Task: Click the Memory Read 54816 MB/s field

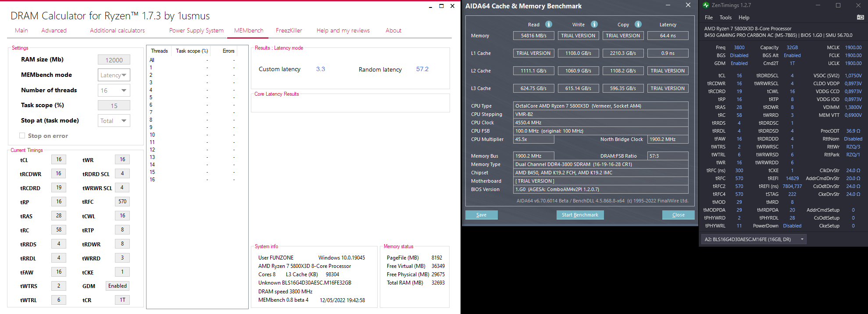Action: (x=533, y=36)
